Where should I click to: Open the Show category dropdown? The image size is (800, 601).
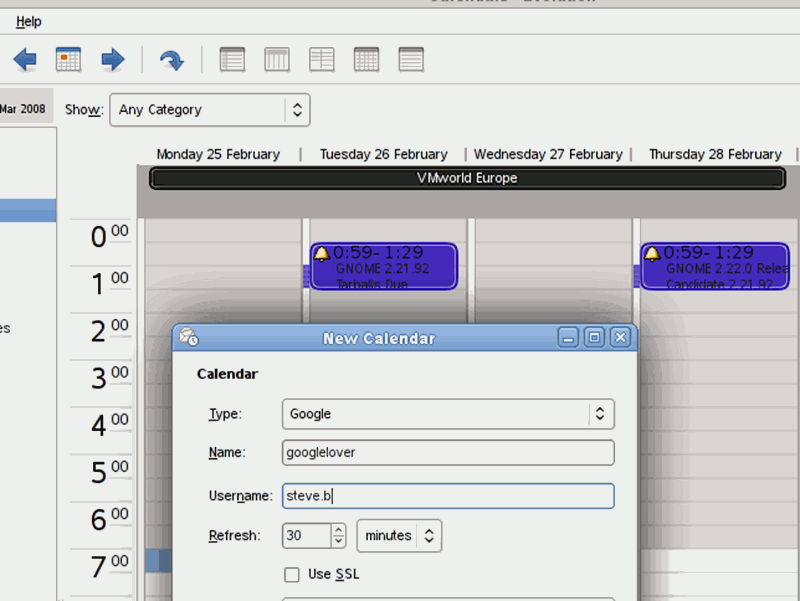pos(210,110)
